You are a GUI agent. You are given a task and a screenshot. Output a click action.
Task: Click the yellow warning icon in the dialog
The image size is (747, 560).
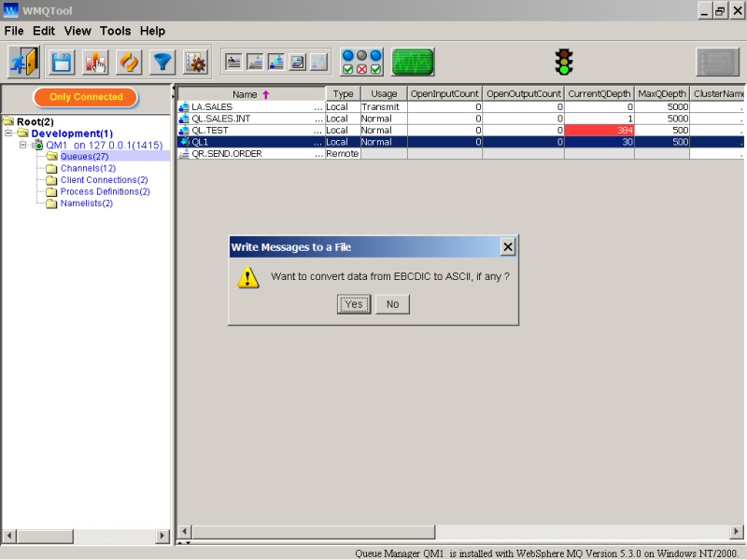(248, 277)
